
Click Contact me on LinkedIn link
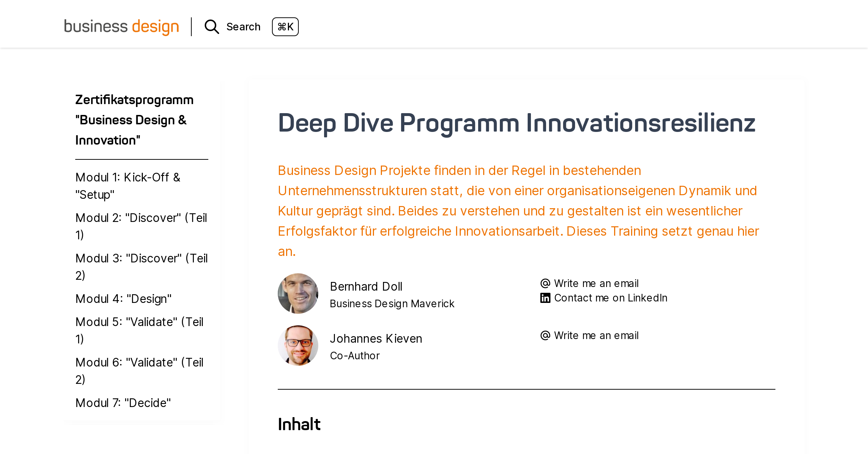click(610, 297)
